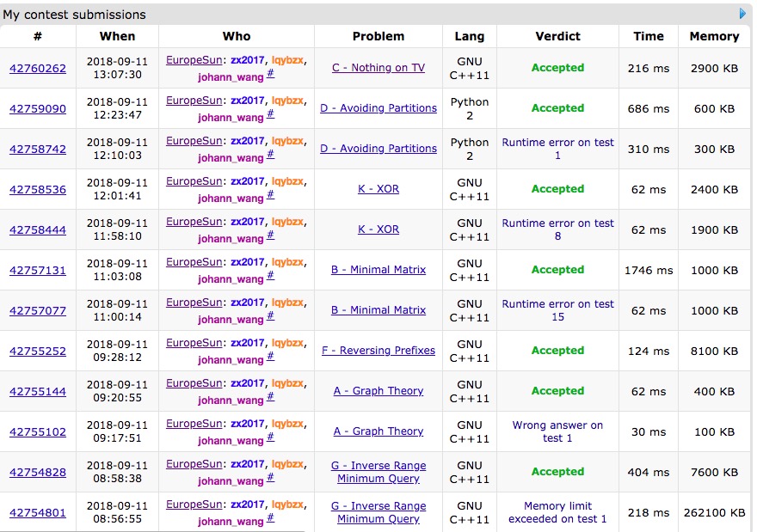
Task: Open the EuropeSun team link in the first row
Action: tap(195, 60)
